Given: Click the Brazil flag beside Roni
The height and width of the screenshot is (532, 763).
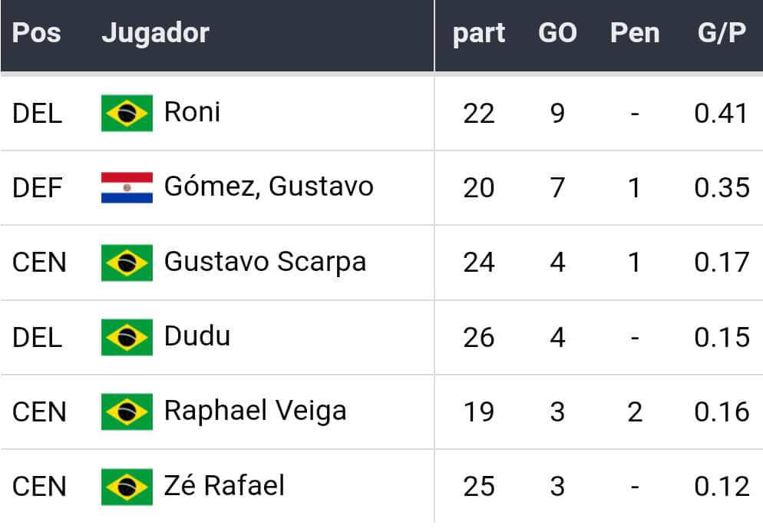Looking at the screenshot, I should tap(127, 113).
